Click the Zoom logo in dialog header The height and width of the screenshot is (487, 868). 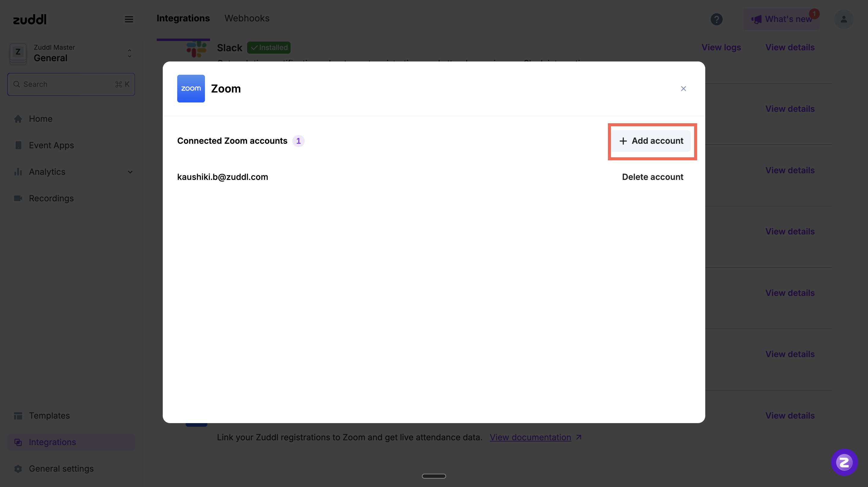pos(191,89)
